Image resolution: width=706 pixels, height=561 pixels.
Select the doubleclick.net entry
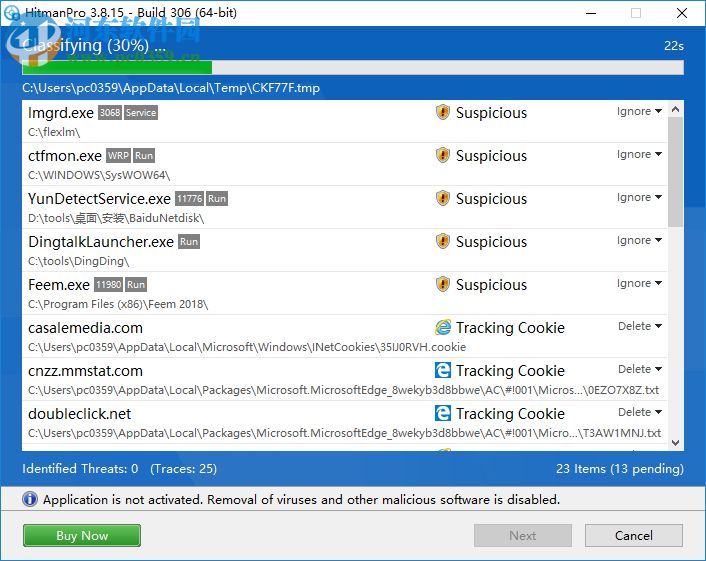pos(345,422)
